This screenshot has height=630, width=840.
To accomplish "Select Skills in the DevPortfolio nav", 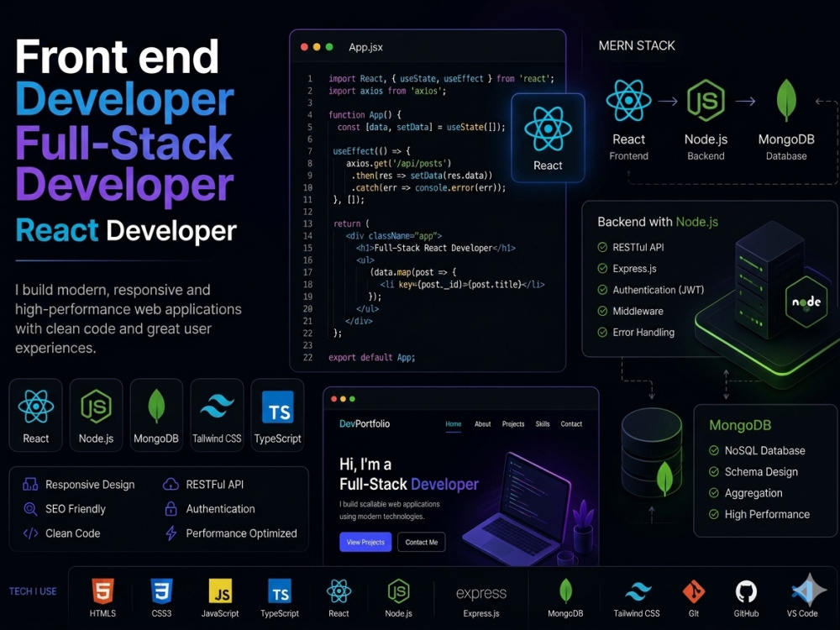I will coord(543,423).
